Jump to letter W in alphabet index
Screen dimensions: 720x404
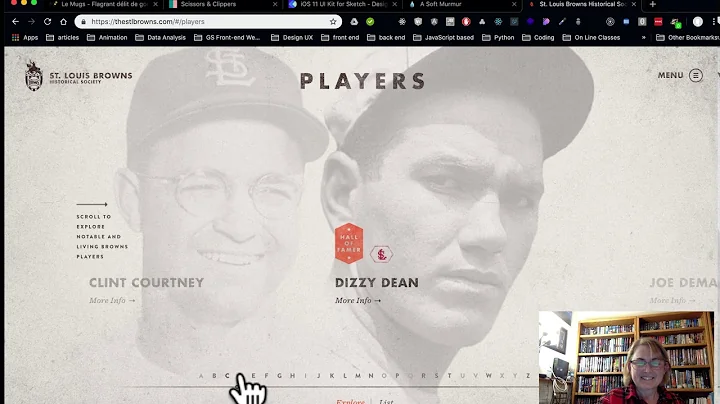(489, 376)
